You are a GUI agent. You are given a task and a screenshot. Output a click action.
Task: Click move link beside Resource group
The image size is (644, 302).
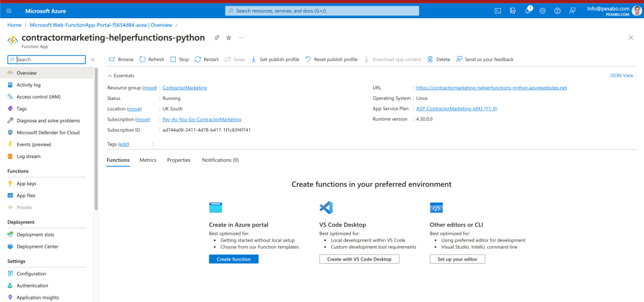coord(150,88)
